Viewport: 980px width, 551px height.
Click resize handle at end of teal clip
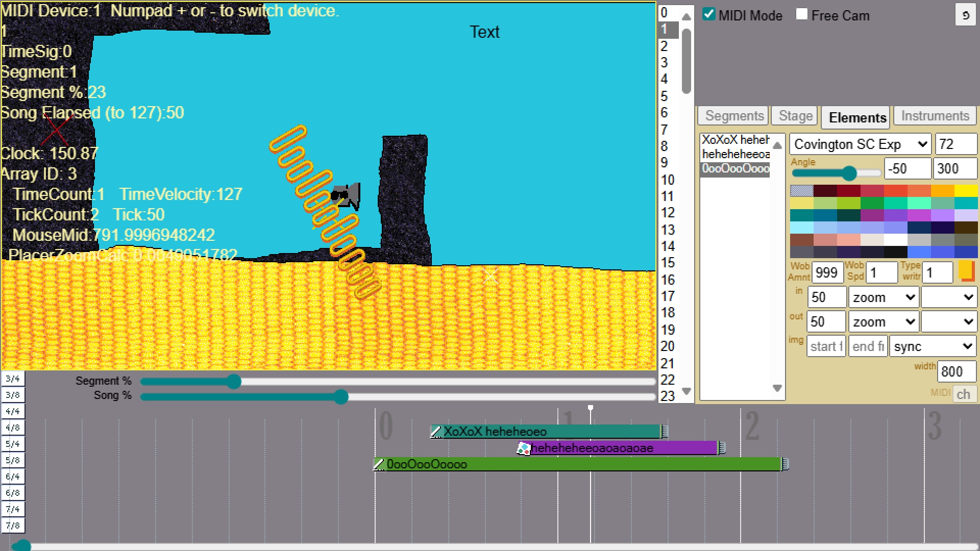(x=665, y=432)
